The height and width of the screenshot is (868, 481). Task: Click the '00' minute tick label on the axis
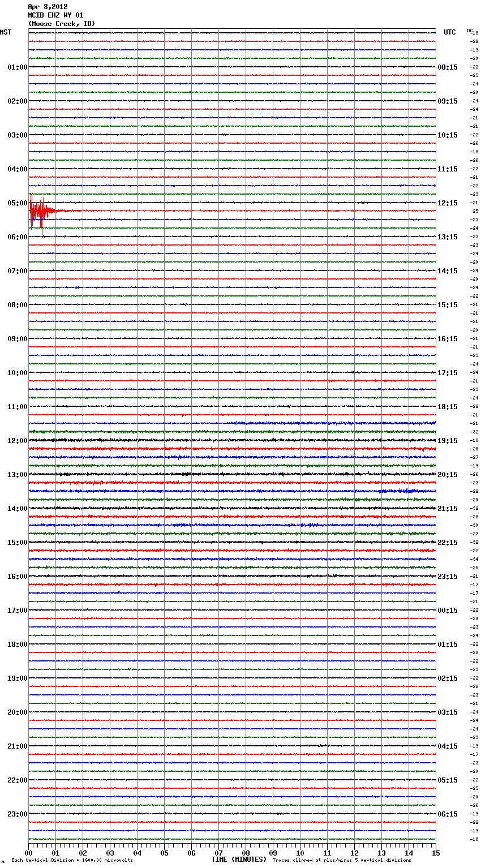click(28, 853)
